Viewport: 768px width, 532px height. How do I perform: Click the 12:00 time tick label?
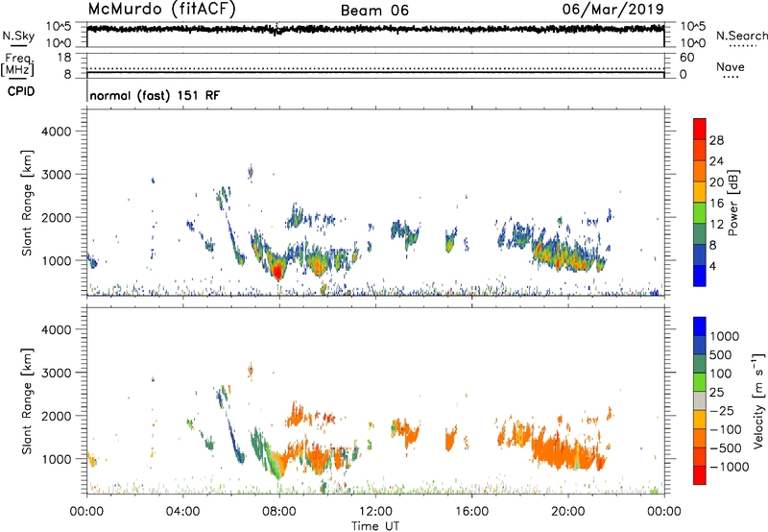click(x=375, y=512)
